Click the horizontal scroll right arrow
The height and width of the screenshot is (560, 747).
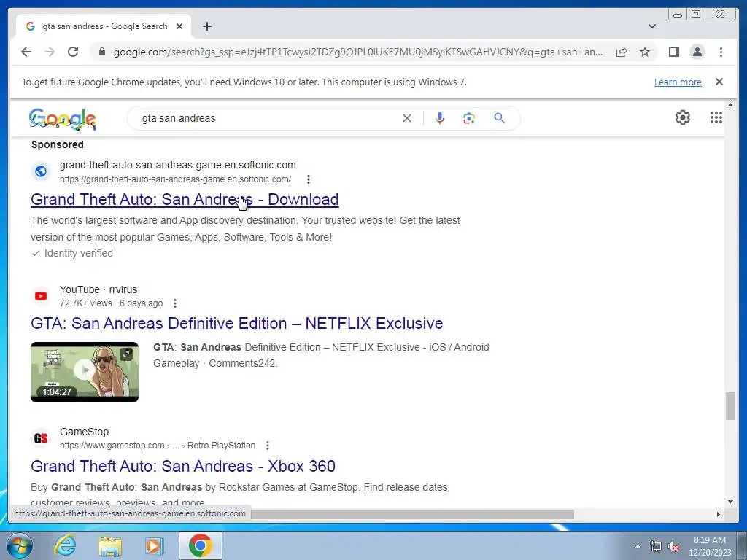click(x=719, y=514)
